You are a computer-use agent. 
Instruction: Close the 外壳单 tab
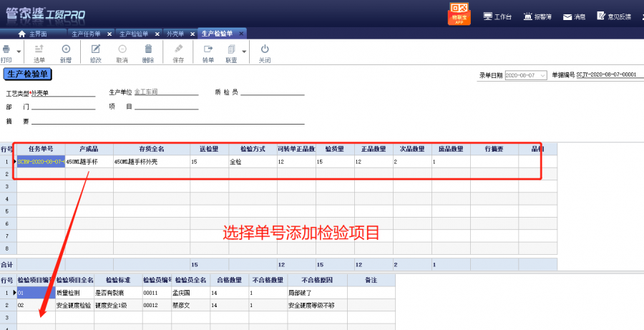tap(190, 34)
